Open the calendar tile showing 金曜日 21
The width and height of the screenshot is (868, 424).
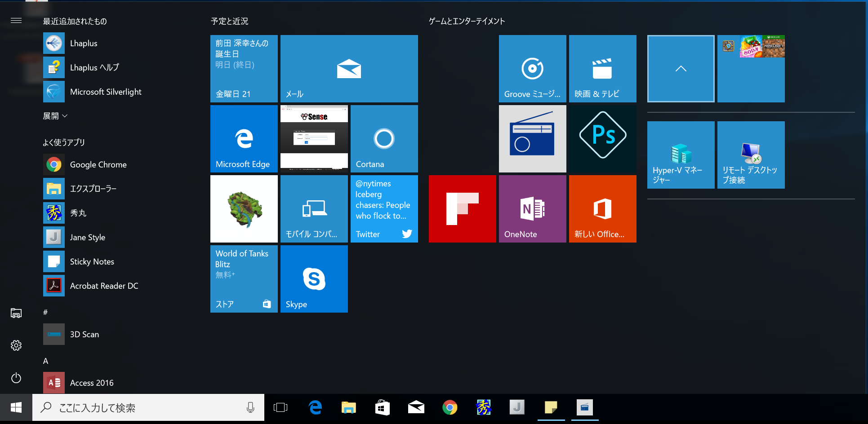click(x=244, y=69)
